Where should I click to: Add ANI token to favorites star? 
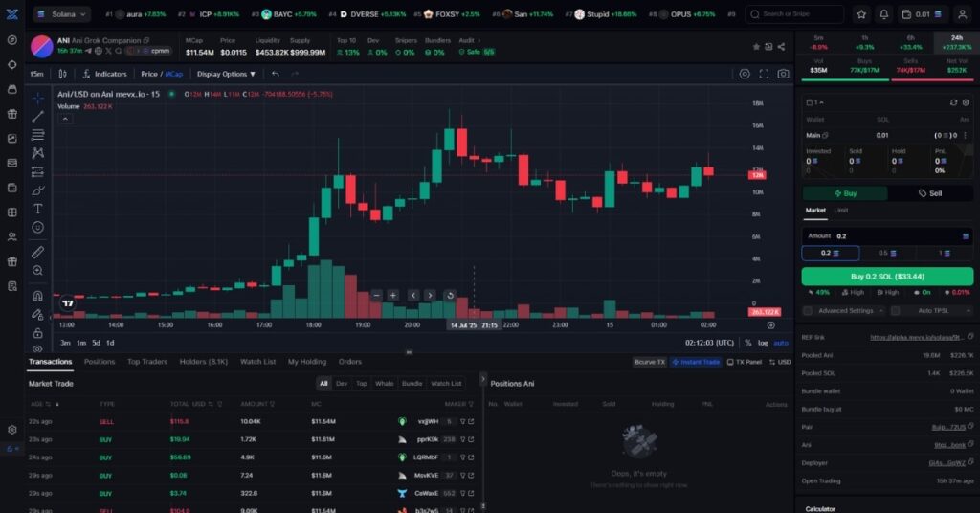(x=756, y=47)
